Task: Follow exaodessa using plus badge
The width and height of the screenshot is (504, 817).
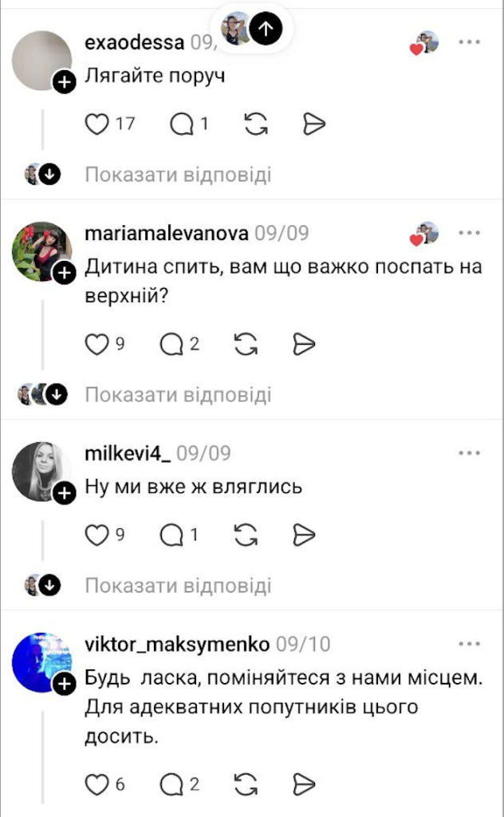Action: pyautogui.click(x=64, y=82)
